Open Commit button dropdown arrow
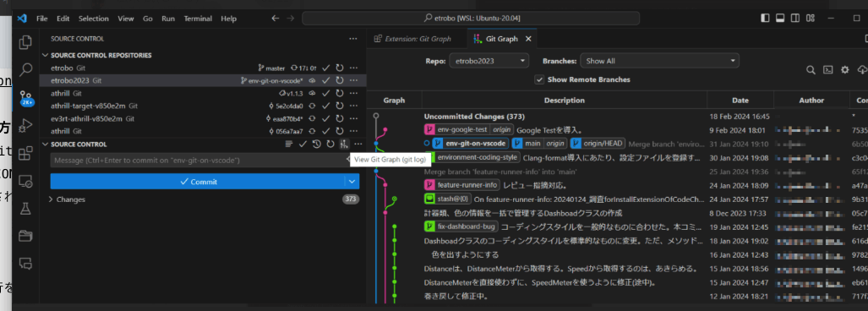This screenshot has width=868, height=311. click(352, 182)
